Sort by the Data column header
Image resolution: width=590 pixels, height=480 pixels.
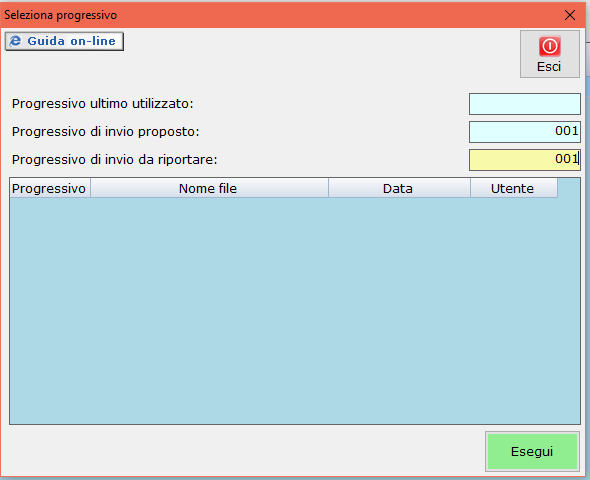(399, 188)
